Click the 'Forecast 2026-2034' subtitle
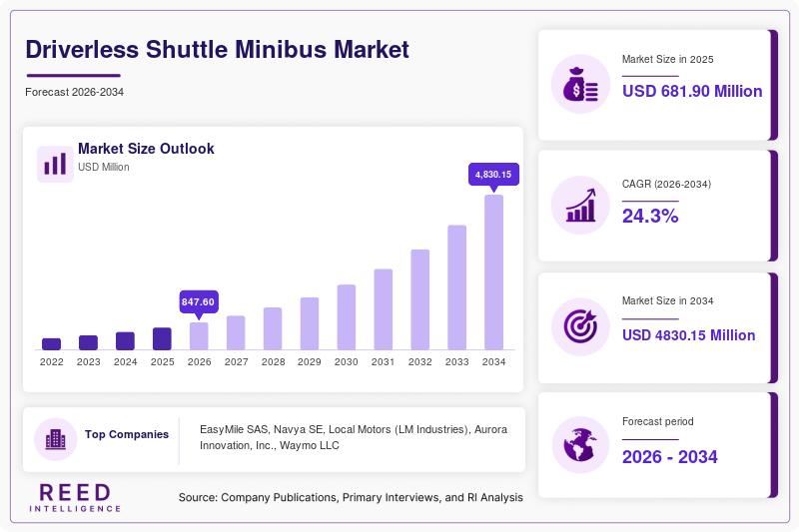Image resolution: width=799 pixels, height=532 pixels. coord(74,92)
